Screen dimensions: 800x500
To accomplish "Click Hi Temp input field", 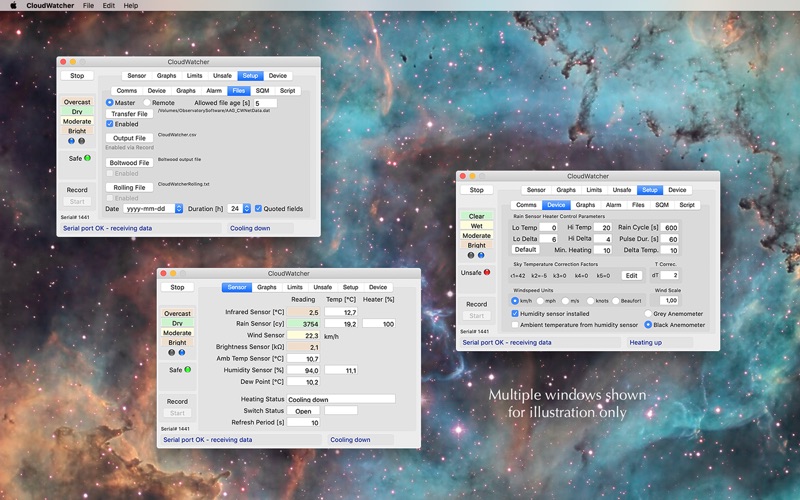I will pos(603,228).
